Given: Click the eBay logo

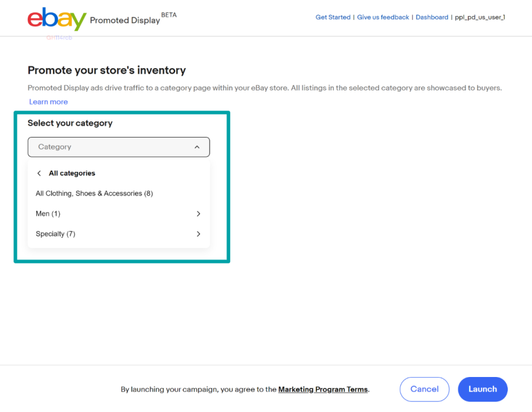Looking at the screenshot, I should (x=57, y=19).
